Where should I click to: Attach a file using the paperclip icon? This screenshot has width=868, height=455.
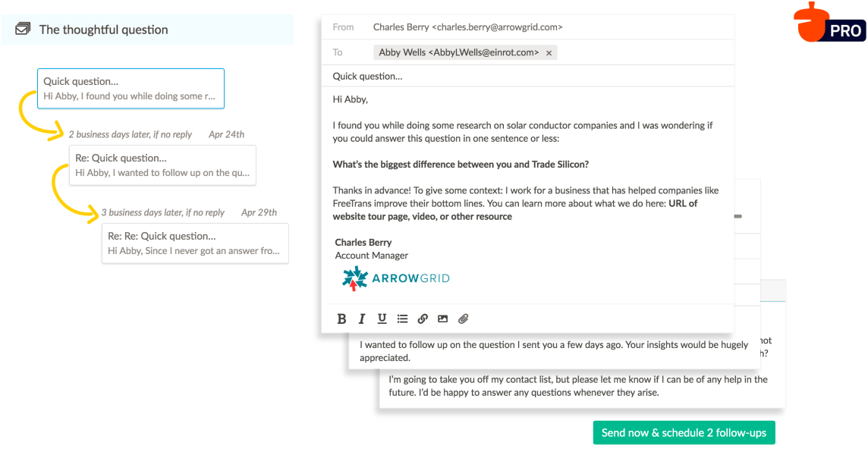pyautogui.click(x=464, y=318)
